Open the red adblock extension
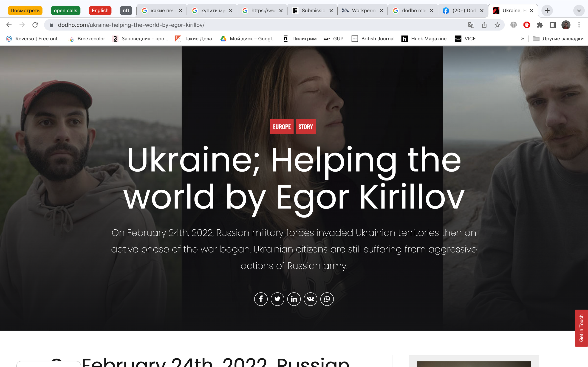The height and width of the screenshot is (367, 588). [x=526, y=25]
